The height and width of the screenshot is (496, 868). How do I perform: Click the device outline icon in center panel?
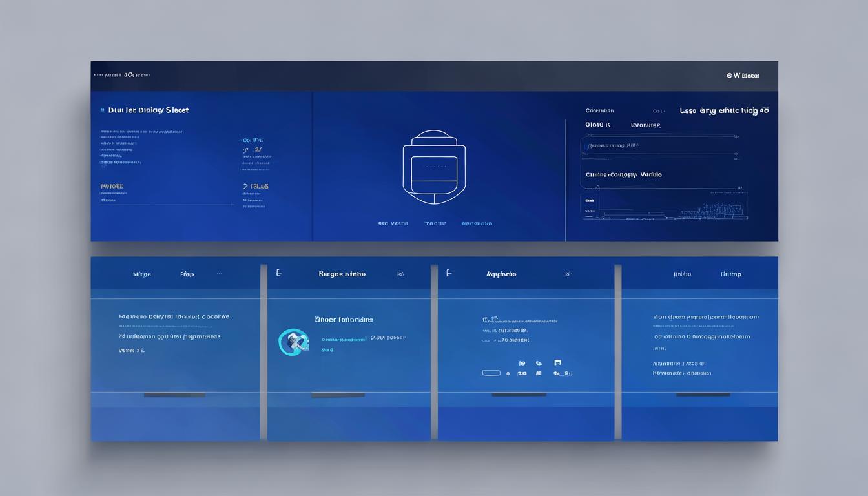click(x=434, y=167)
